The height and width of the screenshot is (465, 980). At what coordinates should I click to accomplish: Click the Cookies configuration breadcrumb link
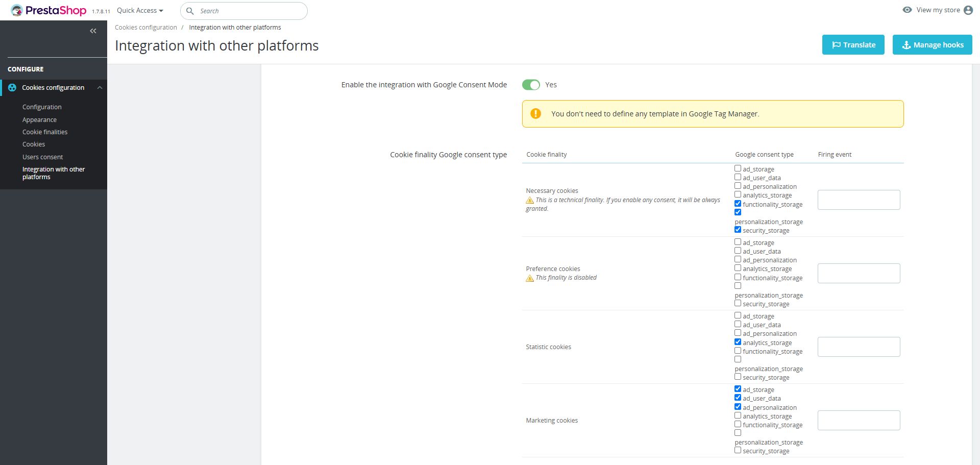(146, 28)
